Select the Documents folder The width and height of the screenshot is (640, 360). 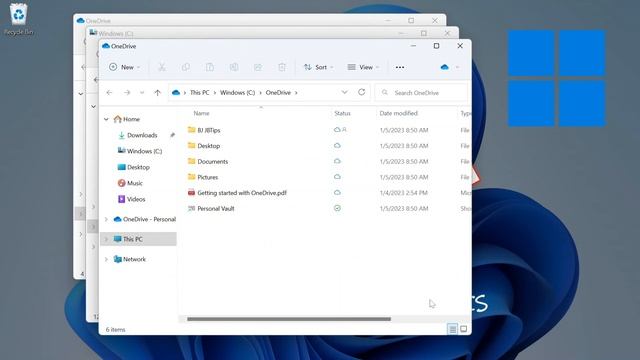[213, 162]
